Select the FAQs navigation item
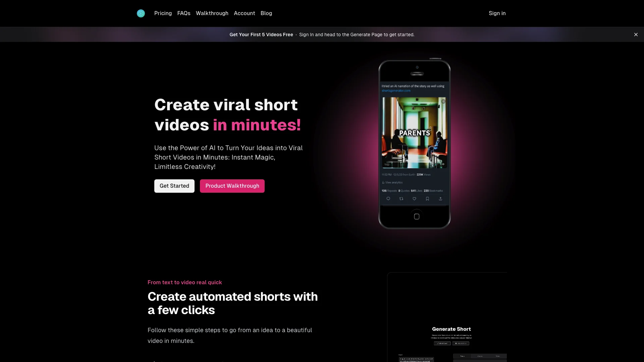 [183, 13]
